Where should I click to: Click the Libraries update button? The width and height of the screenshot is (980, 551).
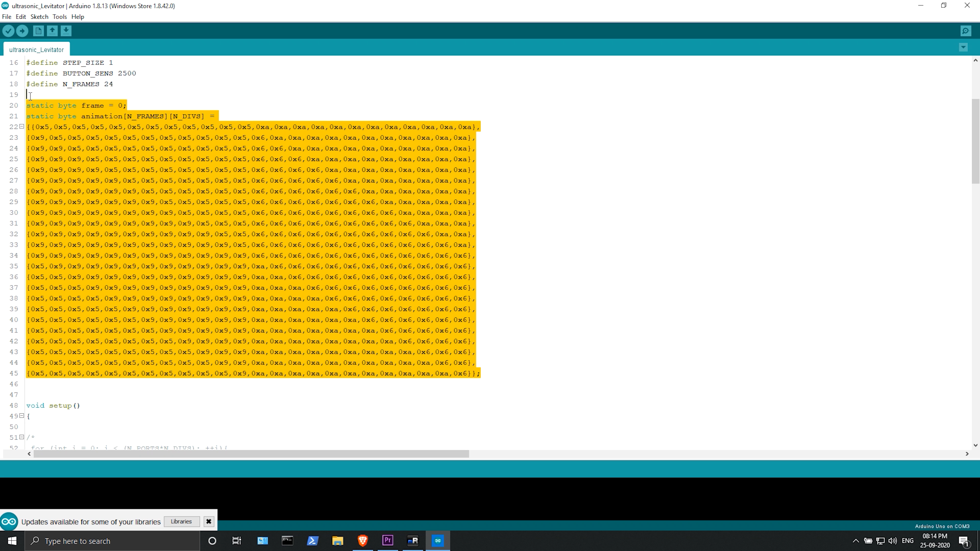click(181, 521)
